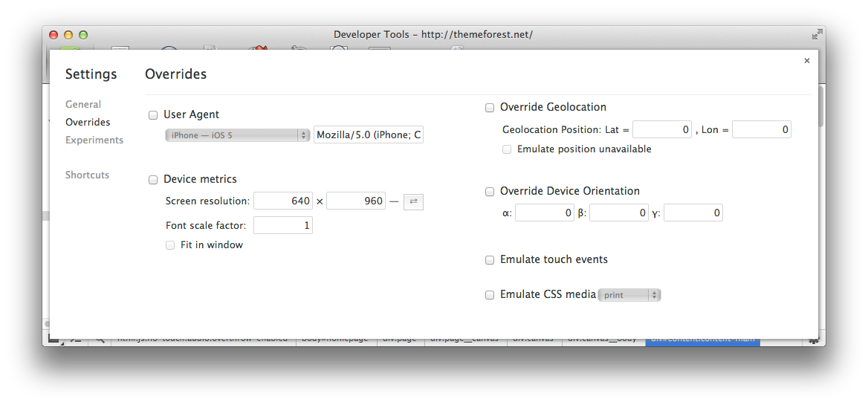Open the iPhone — iOS 5 user agent dropdown

coord(238,135)
